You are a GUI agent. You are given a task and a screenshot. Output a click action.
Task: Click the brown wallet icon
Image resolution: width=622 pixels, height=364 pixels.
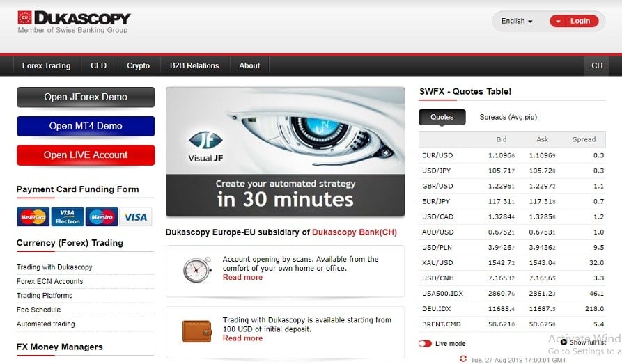197,330
